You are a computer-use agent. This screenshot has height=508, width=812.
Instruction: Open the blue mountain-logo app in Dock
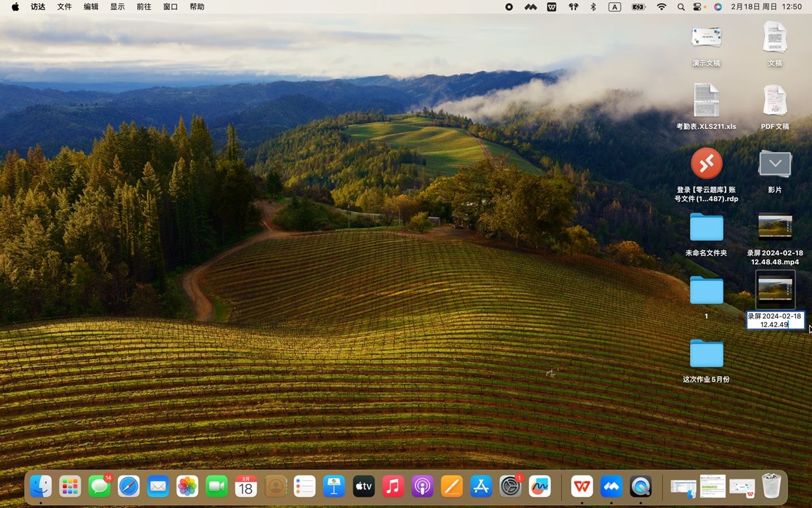pyautogui.click(x=612, y=486)
